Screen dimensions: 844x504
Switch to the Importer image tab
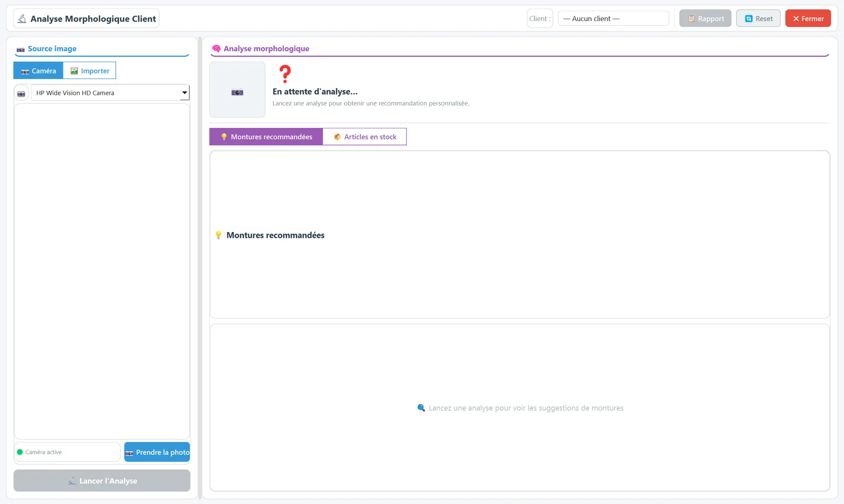(90, 71)
